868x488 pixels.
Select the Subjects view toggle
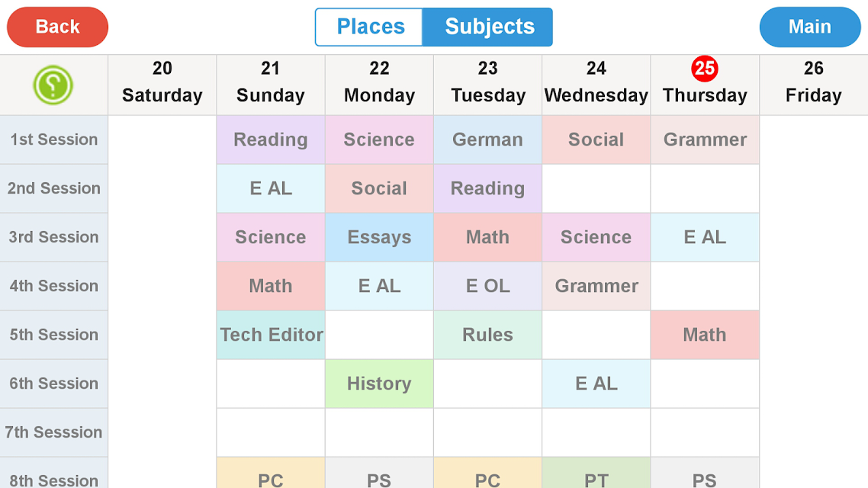487,27
